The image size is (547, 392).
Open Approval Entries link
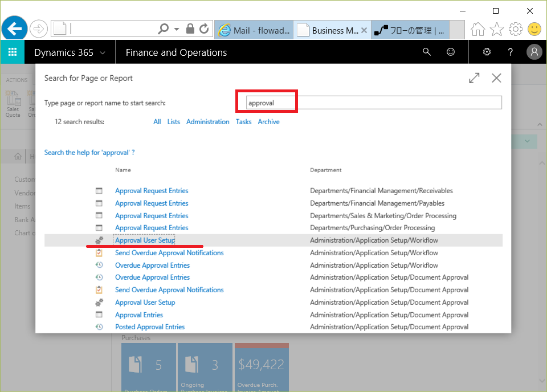139,315
